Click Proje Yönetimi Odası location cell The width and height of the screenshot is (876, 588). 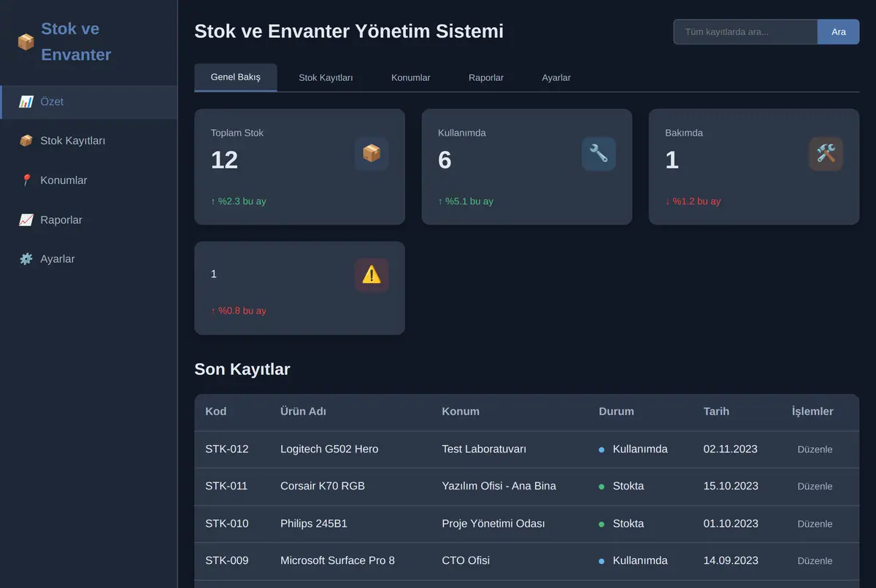click(x=493, y=524)
